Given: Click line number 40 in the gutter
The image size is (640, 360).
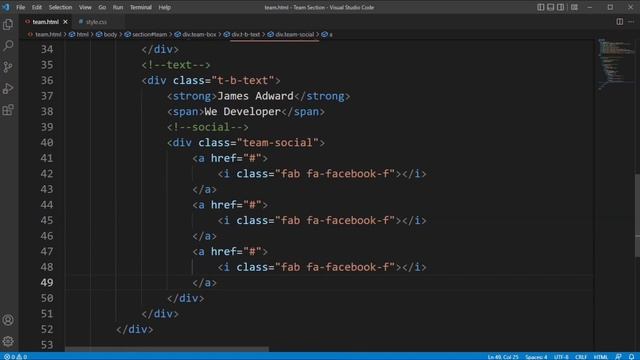Looking at the screenshot, I should [47, 142].
